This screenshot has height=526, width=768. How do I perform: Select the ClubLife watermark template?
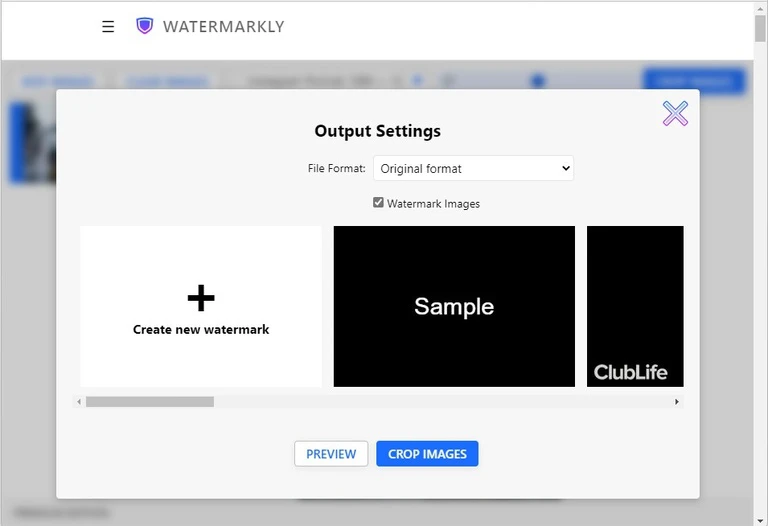pyautogui.click(x=635, y=306)
